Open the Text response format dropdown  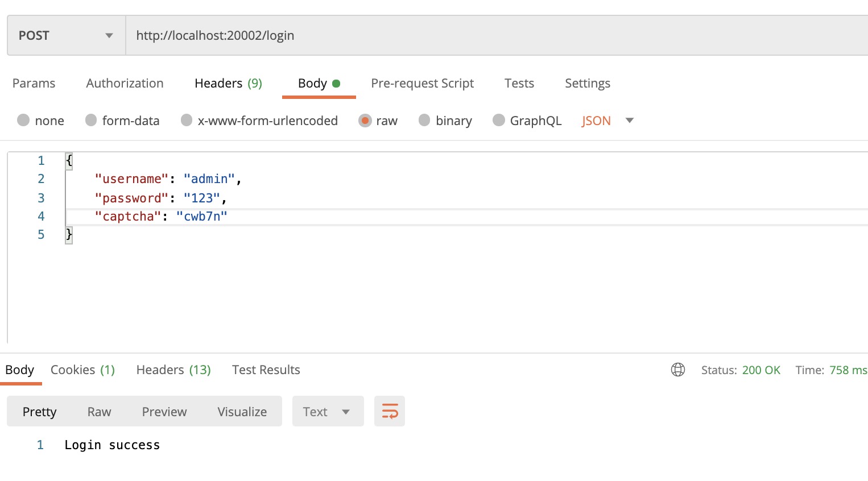(328, 411)
